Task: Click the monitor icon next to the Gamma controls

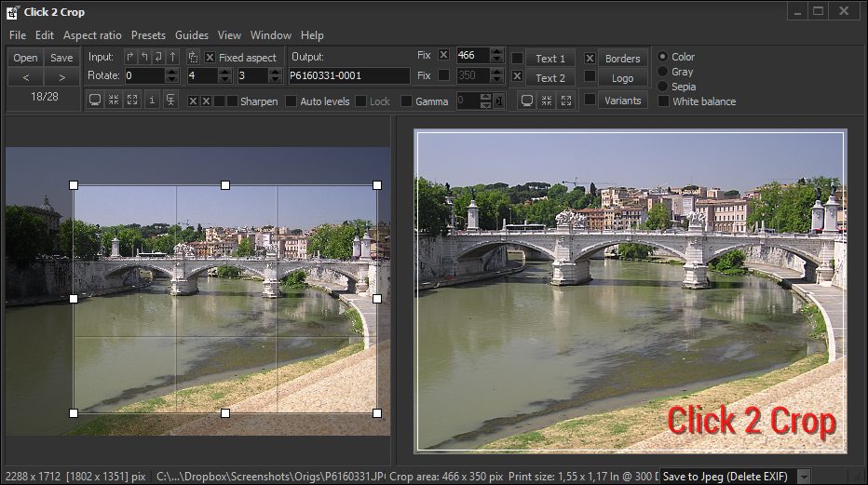Action: click(527, 101)
